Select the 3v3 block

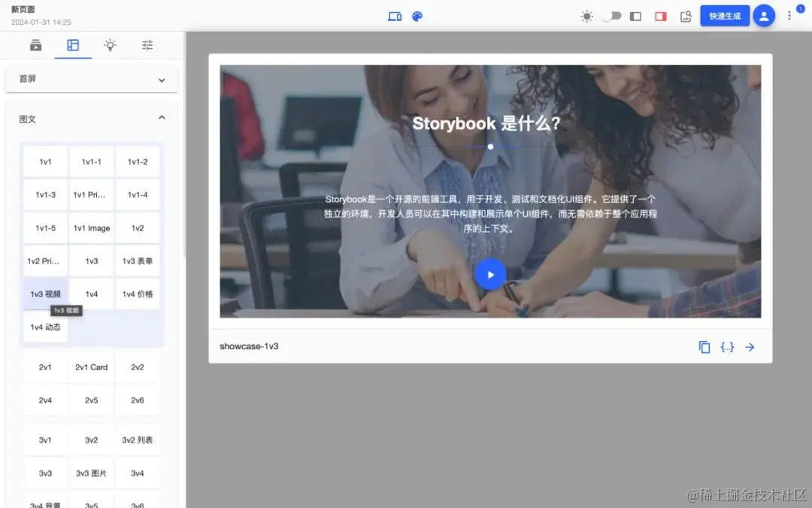click(x=46, y=473)
